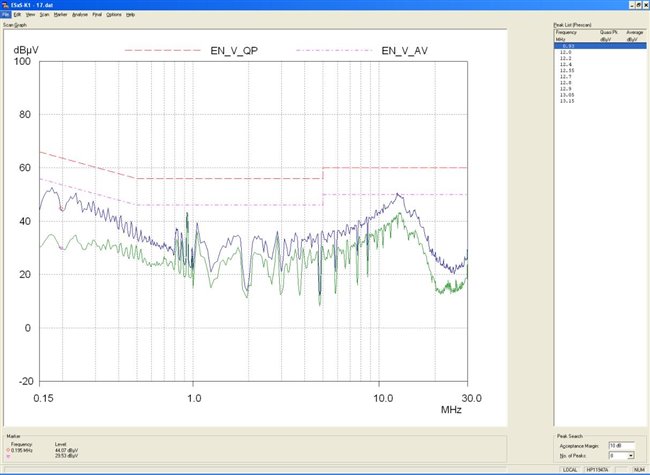
Task: Select the 0.93 MHz peak entry
Action: [x=567, y=46]
